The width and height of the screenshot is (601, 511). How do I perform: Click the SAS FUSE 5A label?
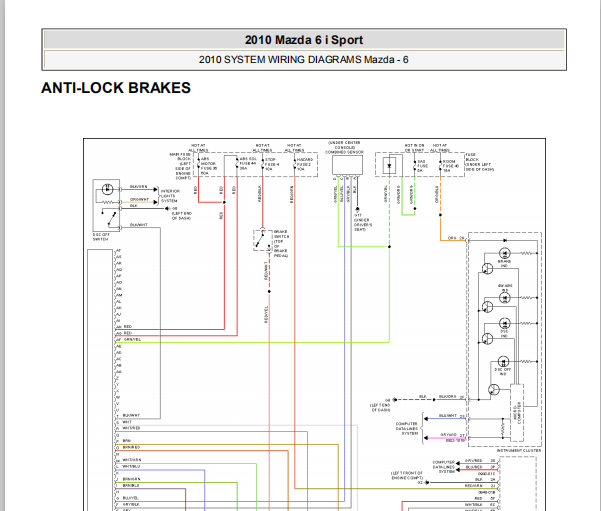coord(422,166)
